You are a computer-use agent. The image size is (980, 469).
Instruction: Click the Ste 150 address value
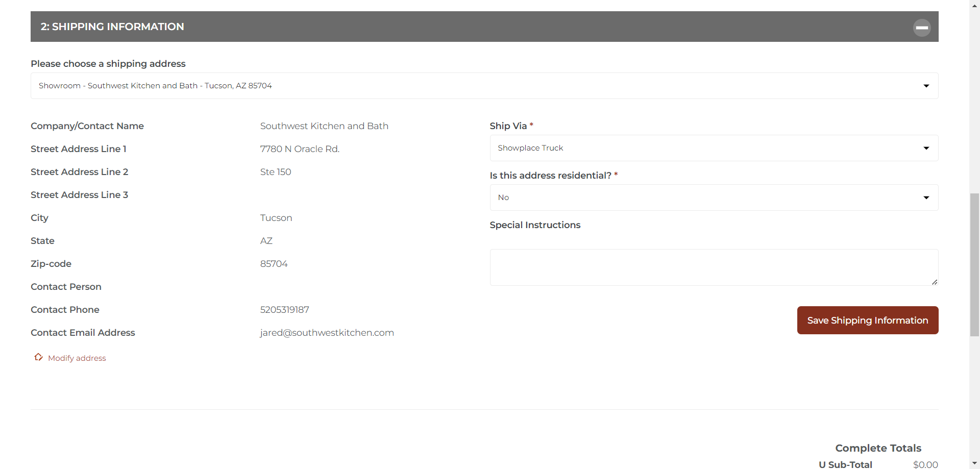click(276, 172)
